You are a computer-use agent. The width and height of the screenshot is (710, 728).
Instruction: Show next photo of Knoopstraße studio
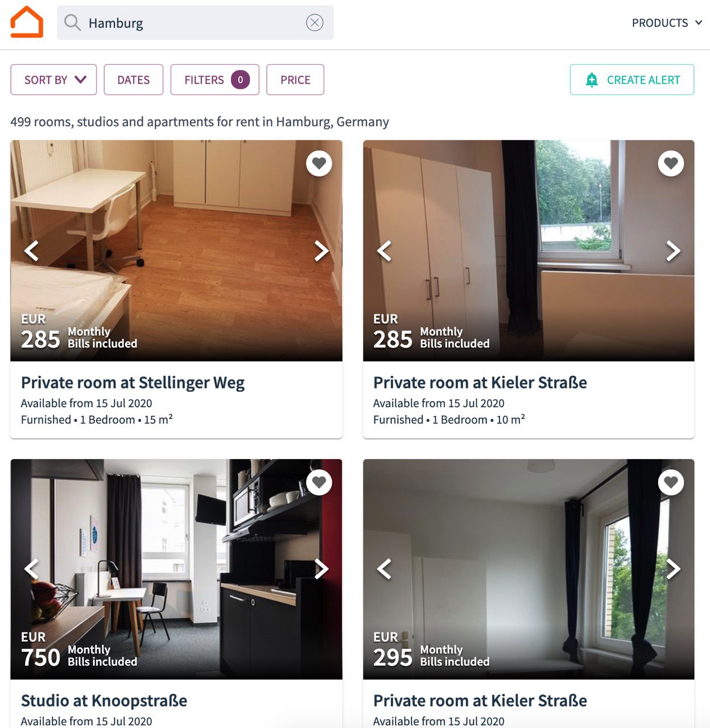click(321, 569)
